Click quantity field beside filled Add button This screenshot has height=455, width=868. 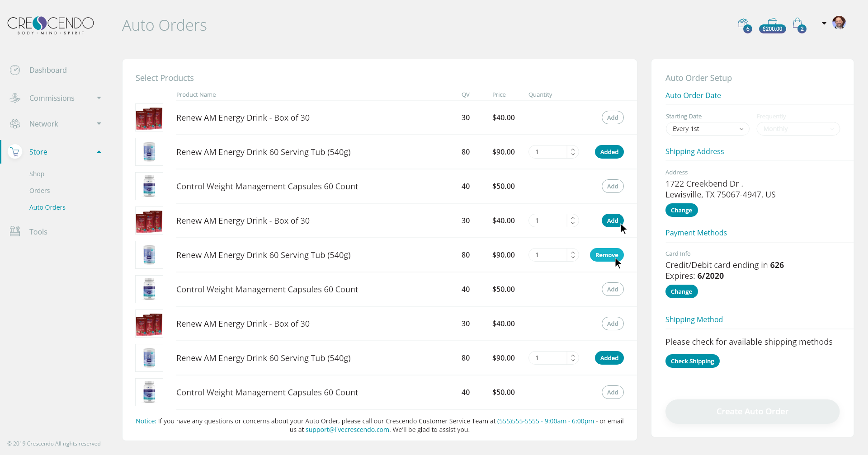pyautogui.click(x=548, y=220)
